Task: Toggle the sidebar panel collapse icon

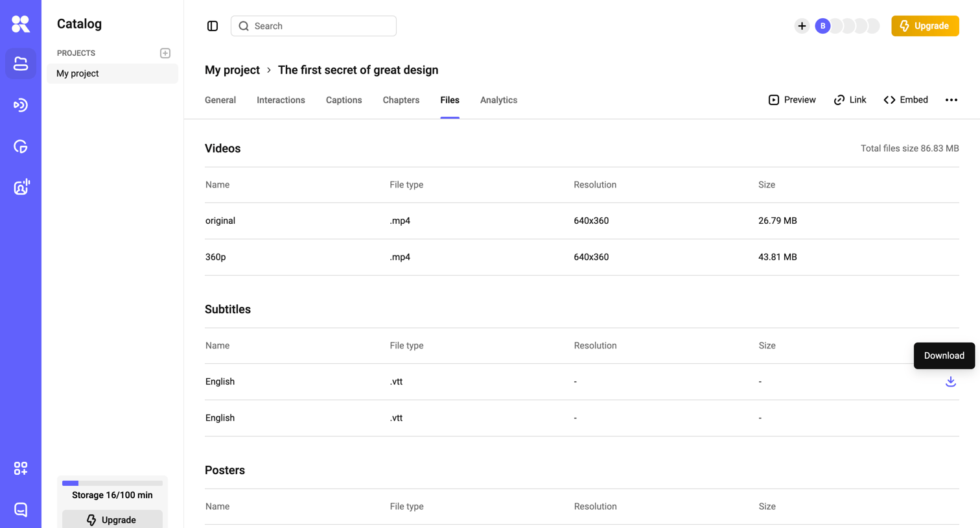Action: tap(213, 26)
